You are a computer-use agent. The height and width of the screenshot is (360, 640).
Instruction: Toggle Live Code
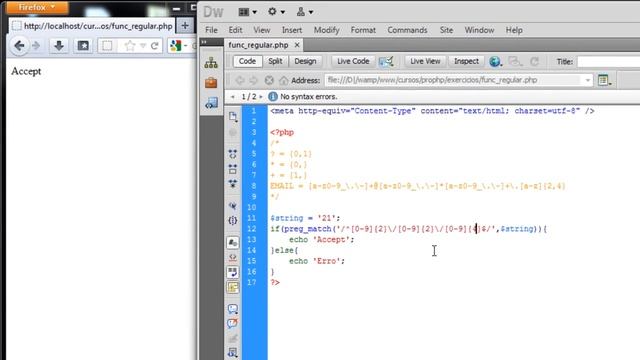pyautogui.click(x=353, y=61)
